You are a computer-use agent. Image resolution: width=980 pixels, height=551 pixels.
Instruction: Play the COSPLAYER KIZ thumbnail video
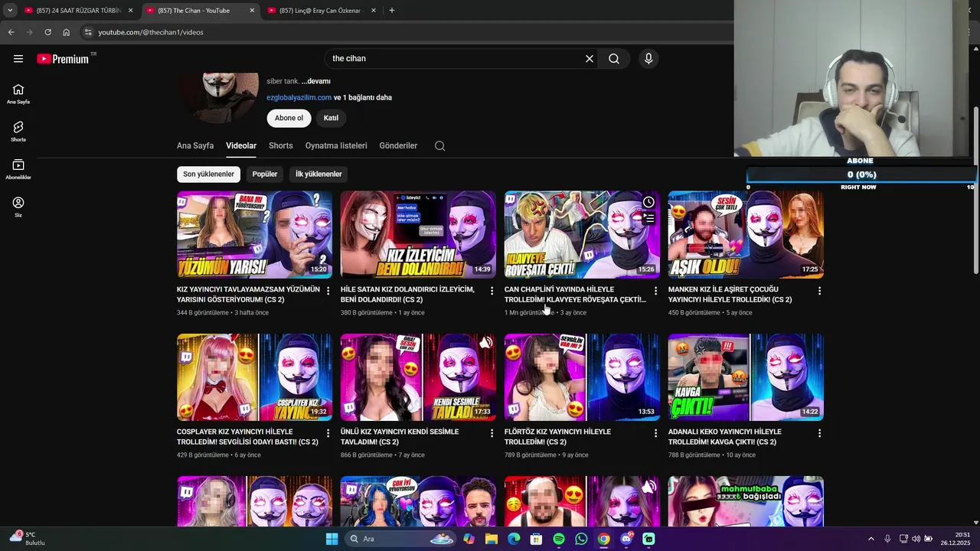tap(254, 377)
